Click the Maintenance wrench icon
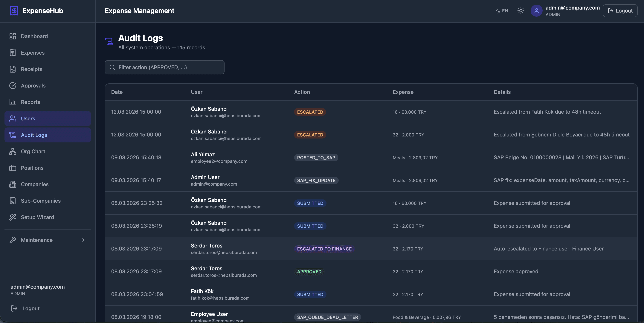 [x=13, y=240]
